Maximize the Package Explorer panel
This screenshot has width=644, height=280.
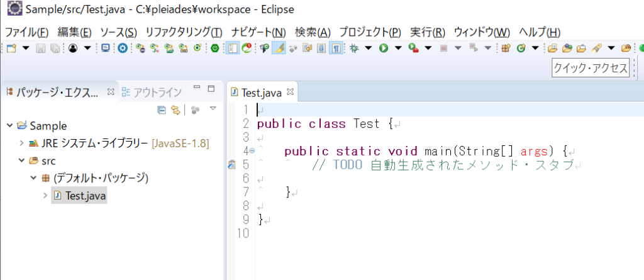pos(211,88)
